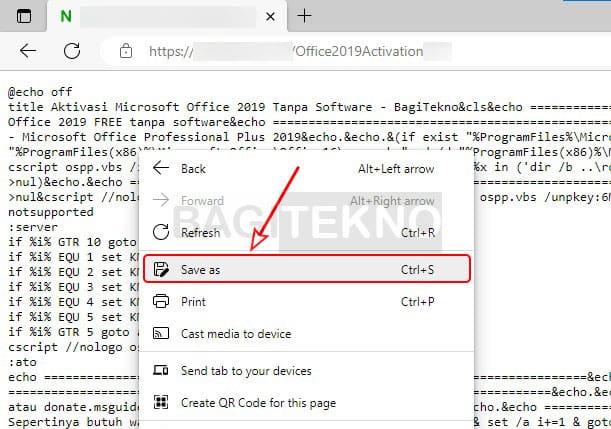611x429 pixels.
Task: Open the tab actions menu icon
Action: click(x=24, y=16)
